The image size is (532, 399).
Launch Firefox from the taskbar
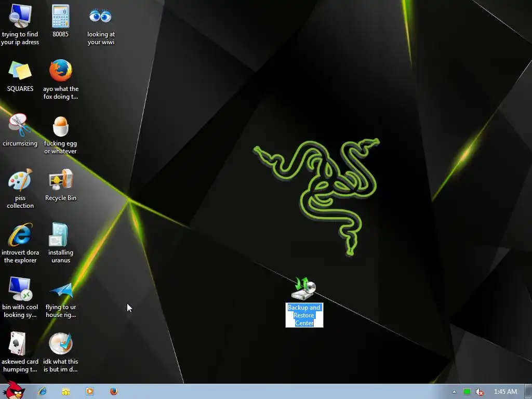(114, 392)
